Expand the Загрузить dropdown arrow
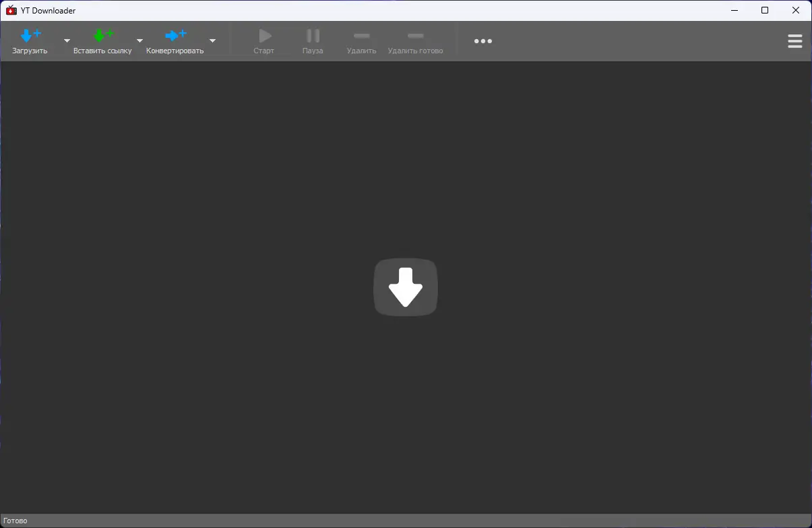The width and height of the screenshot is (812, 528). coord(67,40)
